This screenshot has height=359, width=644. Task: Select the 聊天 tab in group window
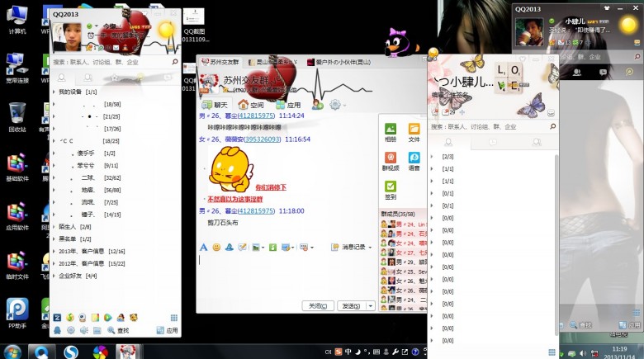pos(215,105)
